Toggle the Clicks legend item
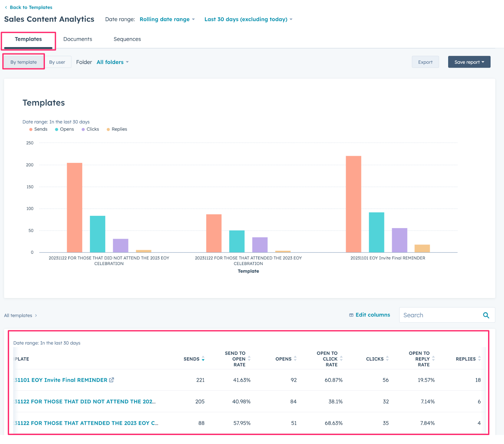 pos(90,129)
